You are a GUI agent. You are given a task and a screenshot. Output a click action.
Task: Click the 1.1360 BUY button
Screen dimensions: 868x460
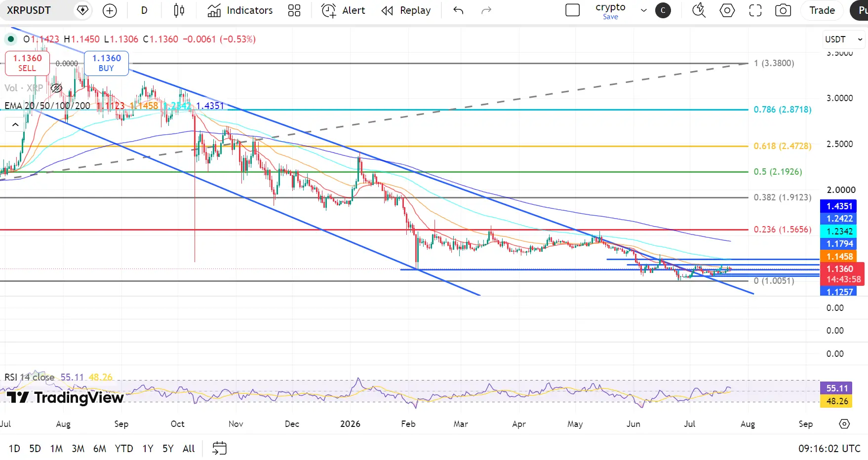tap(106, 63)
